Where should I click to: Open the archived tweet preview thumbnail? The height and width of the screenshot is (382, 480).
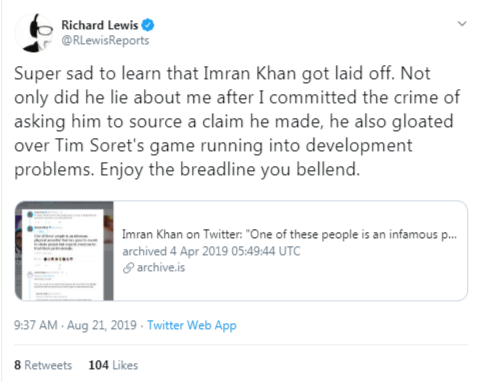[x=64, y=251]
